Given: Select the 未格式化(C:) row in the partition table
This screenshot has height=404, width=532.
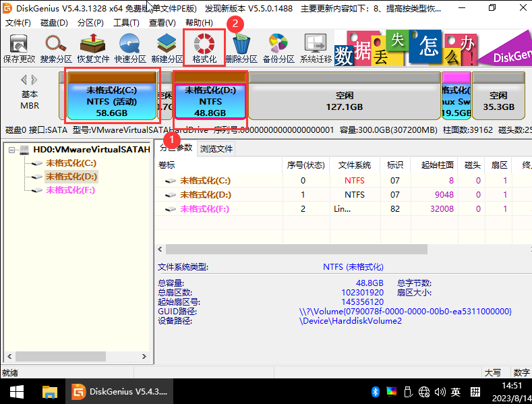Looking at the screenshot, I should [x=205, y=181].
